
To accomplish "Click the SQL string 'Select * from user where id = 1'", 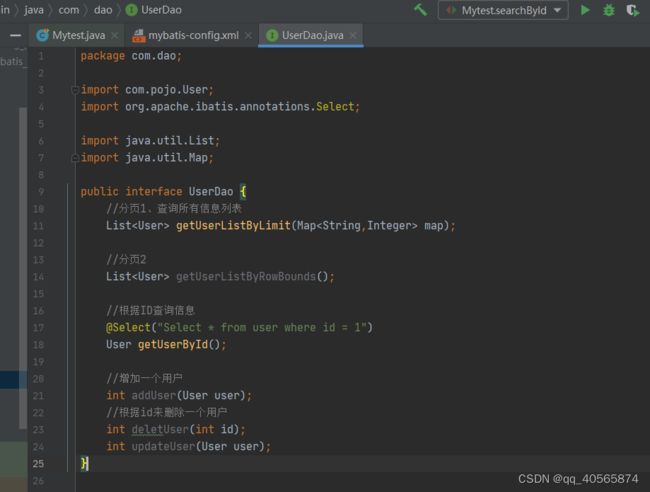I will coord(262,327).
